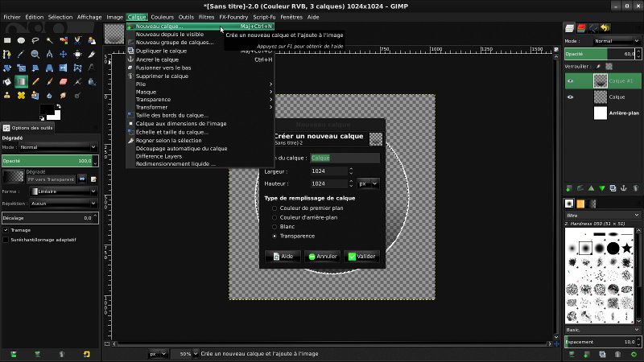This screenshot has height=362, width=644.
Task: Choose Couleur d'arrière-plan fill
Action: [x=275, y=217]
